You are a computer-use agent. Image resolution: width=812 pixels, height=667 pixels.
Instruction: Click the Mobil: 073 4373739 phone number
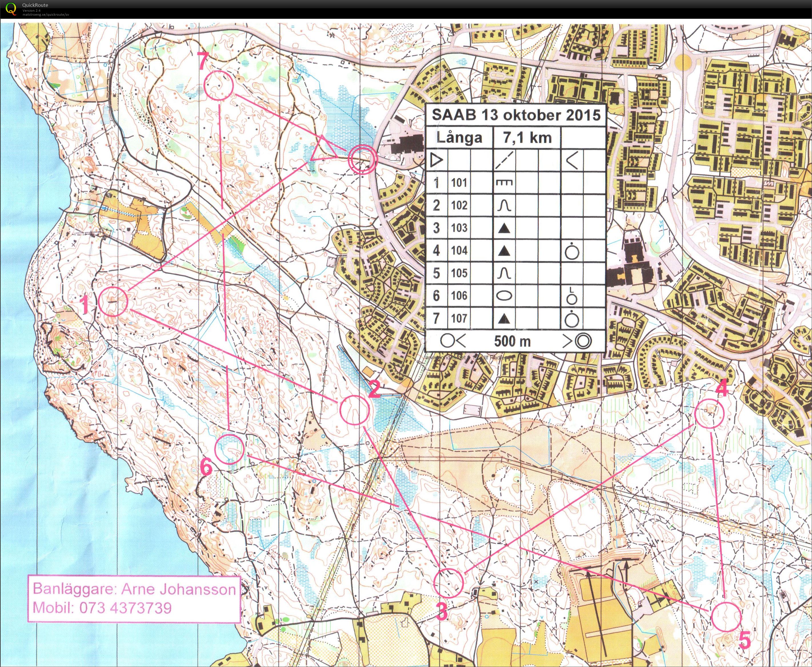point(102,608)
